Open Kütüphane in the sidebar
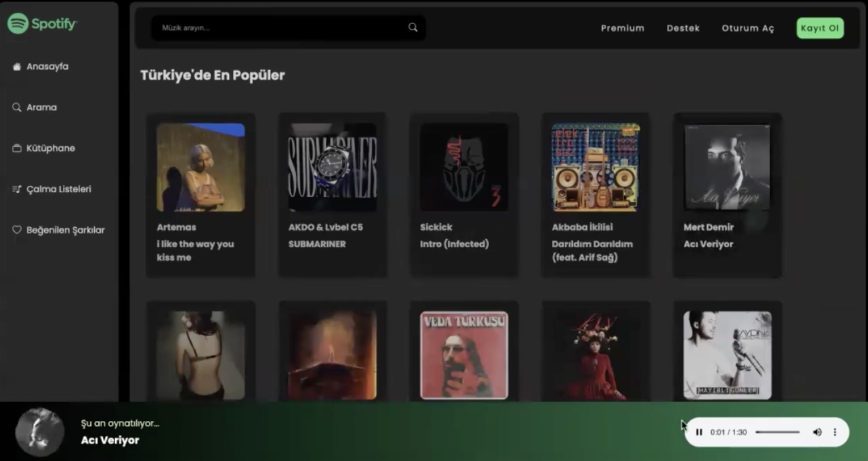This screenshot has height=461, width=868. [51, 148]
